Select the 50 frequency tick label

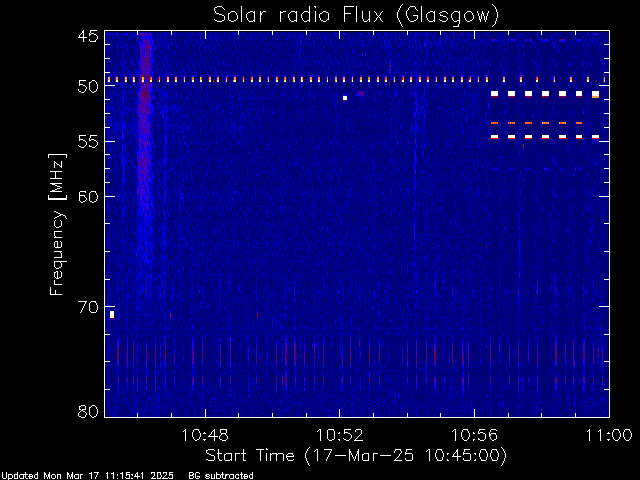(88, 87)
